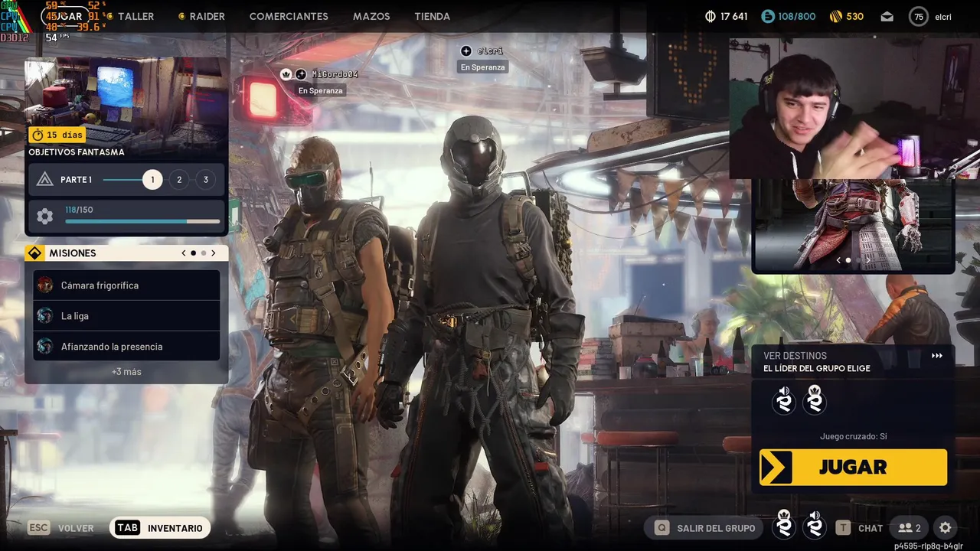The height and width of the screenshot is (551, 980).
Task: Toggle right voice icon in bottom bar
Action: tap(815, 525)
